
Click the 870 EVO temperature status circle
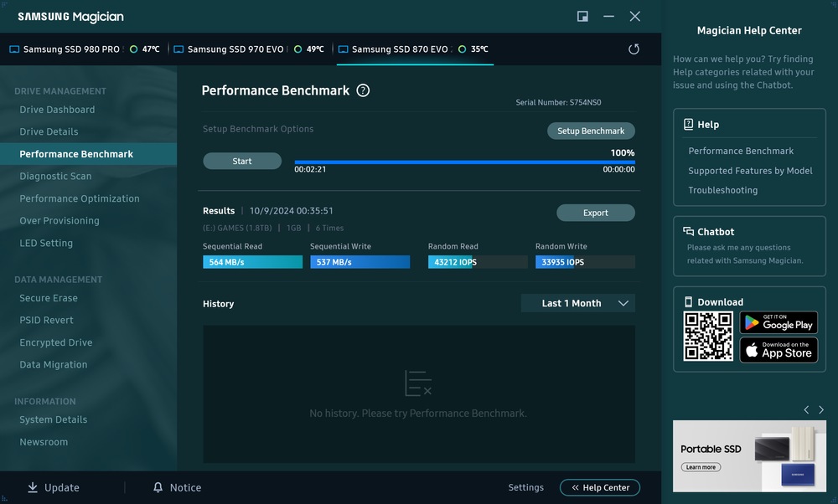[462, 49]
